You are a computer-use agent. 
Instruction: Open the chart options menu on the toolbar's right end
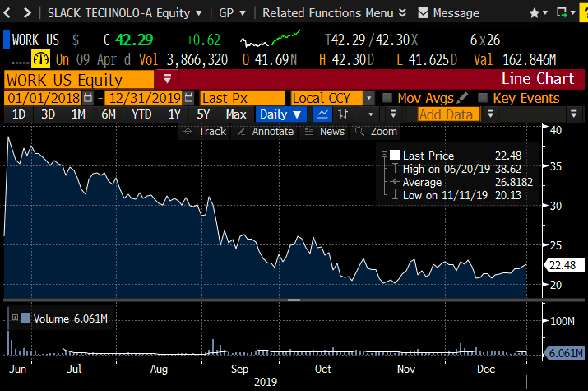point(574,114)
